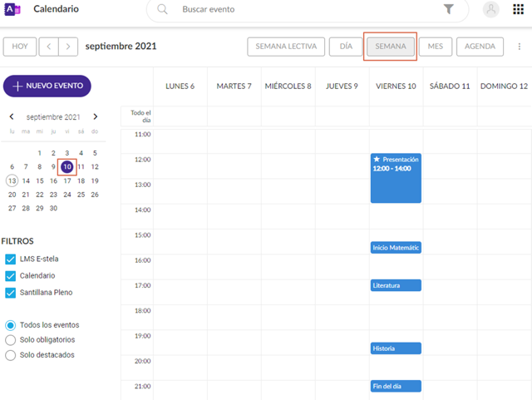
Task: Select the Solo obligatorios radio option
Action: pyautogui.click(x=11, y=340)
